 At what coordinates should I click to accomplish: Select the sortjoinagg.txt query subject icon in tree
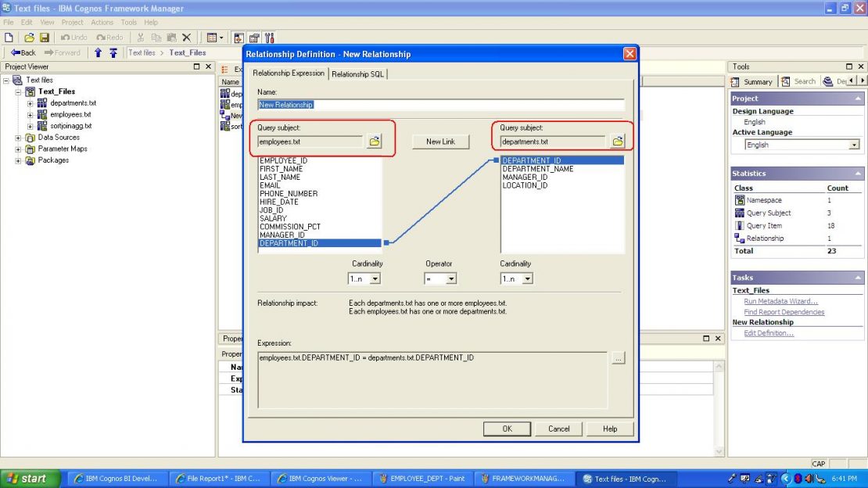42,126
